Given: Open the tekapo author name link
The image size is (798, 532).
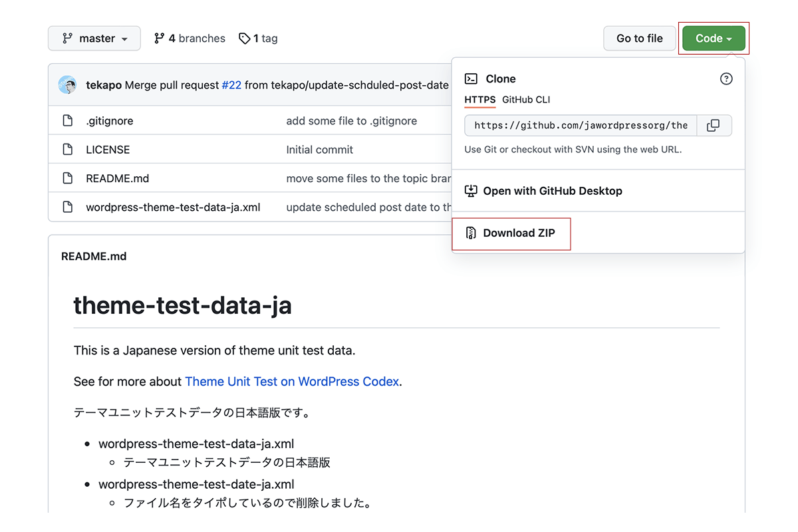Looking at the screenshot, I should tap(104, 85).
